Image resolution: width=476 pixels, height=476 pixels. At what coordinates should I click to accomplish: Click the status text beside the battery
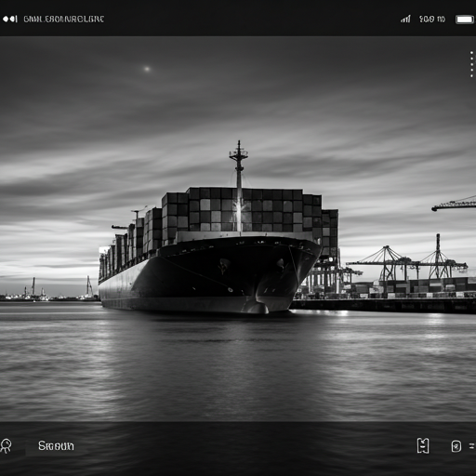pyautogui.click(x=432, y=20)
